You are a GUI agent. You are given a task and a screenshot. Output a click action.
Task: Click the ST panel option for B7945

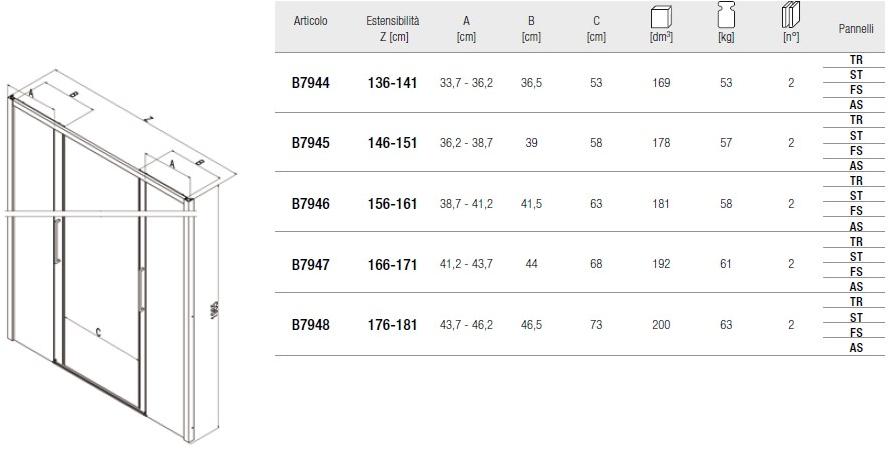pyautogui.click(x=856, y=135)
